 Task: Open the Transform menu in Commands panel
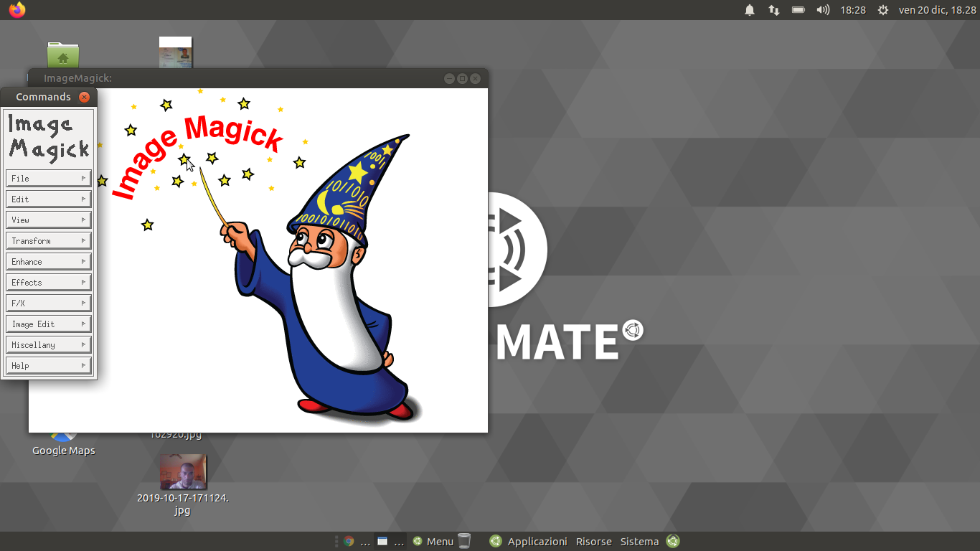(x=49, y=240)
